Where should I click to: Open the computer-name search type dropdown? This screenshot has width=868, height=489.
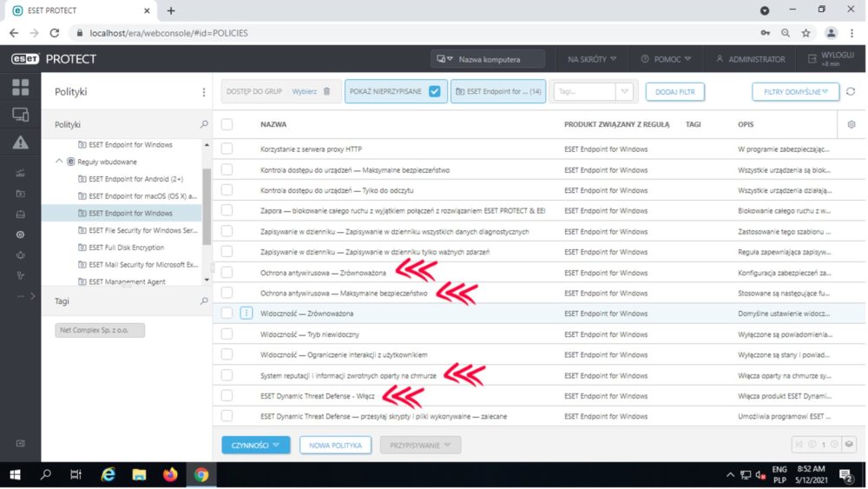coord(444,59)
